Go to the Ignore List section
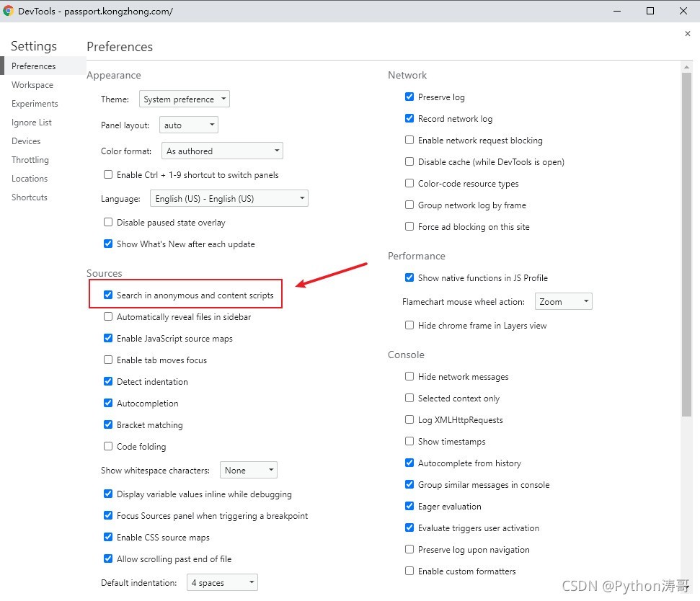The image size is (700, 601). [32, 123]
